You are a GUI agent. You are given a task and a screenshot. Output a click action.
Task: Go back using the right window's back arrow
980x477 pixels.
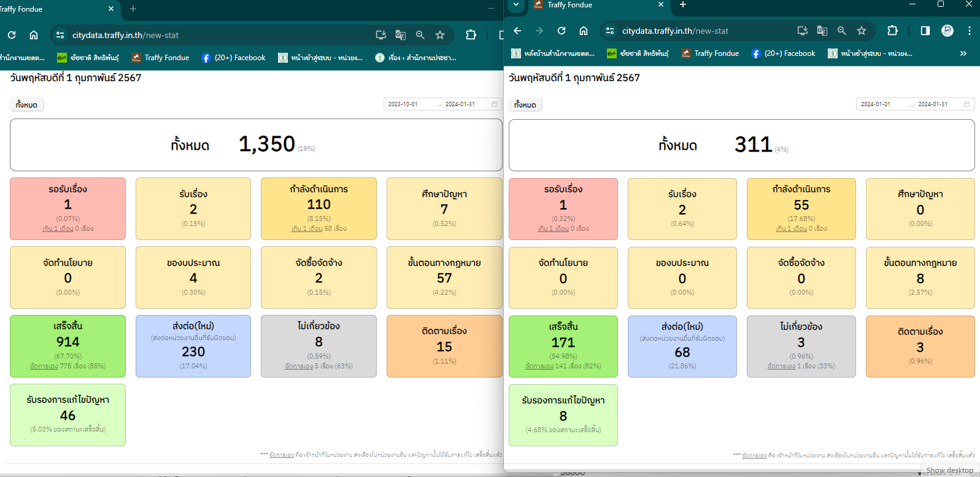click(517, 31)
